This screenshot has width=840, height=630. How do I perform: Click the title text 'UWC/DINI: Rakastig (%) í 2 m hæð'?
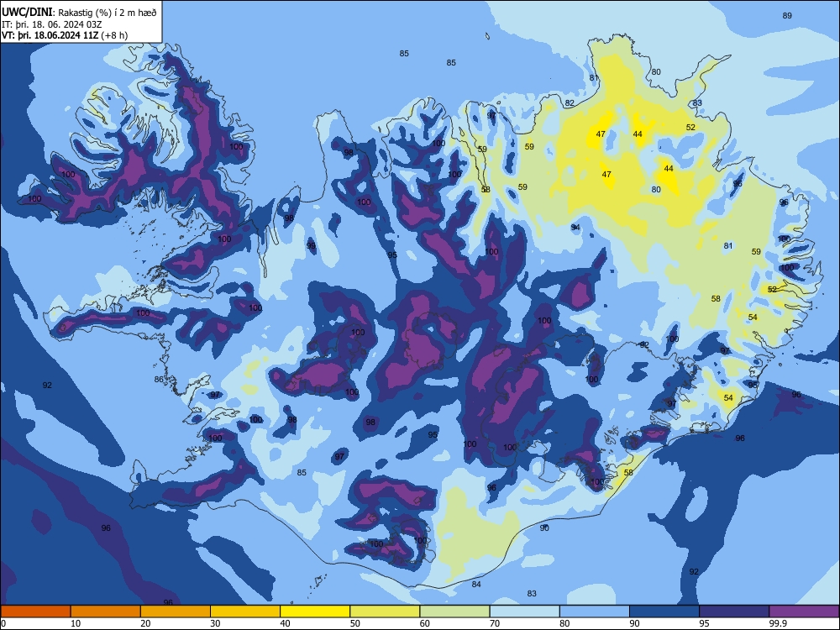tap(79, 13)
